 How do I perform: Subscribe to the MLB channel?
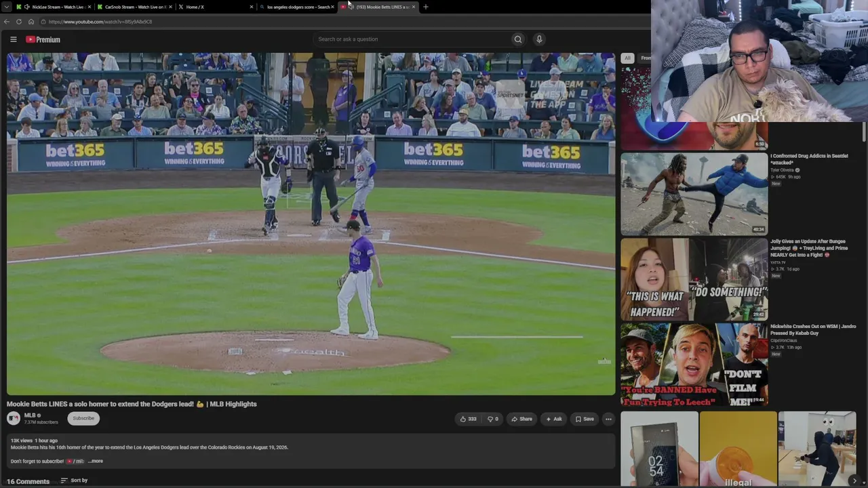pos(83,418)
